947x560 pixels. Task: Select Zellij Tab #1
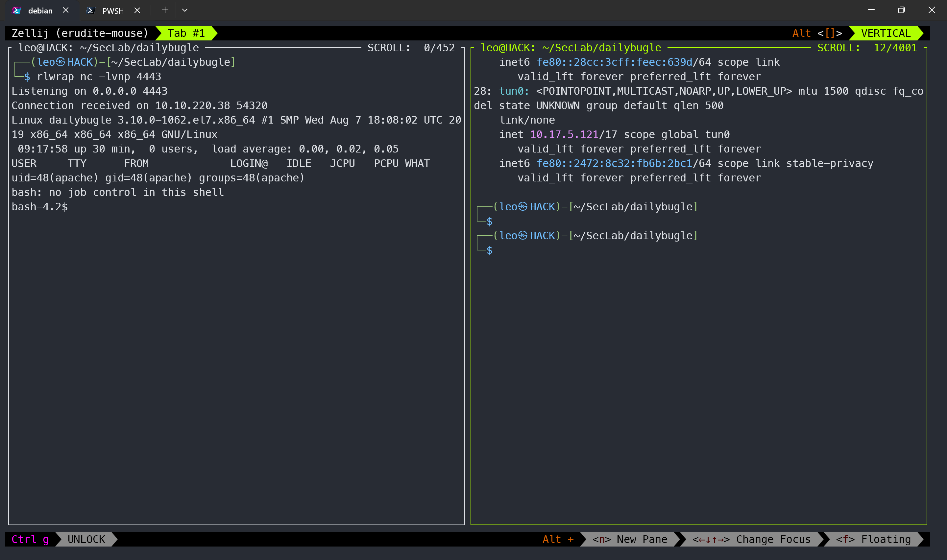pyautogui.click(x=186, y=33)
